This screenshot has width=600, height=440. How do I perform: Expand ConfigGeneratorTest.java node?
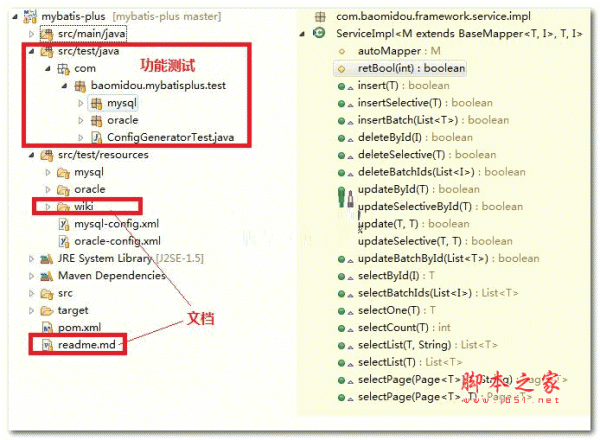click(80, 138)
